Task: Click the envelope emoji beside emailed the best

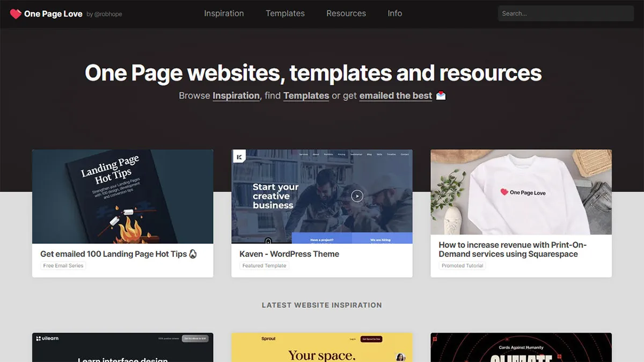Action: tap(441, 96)
